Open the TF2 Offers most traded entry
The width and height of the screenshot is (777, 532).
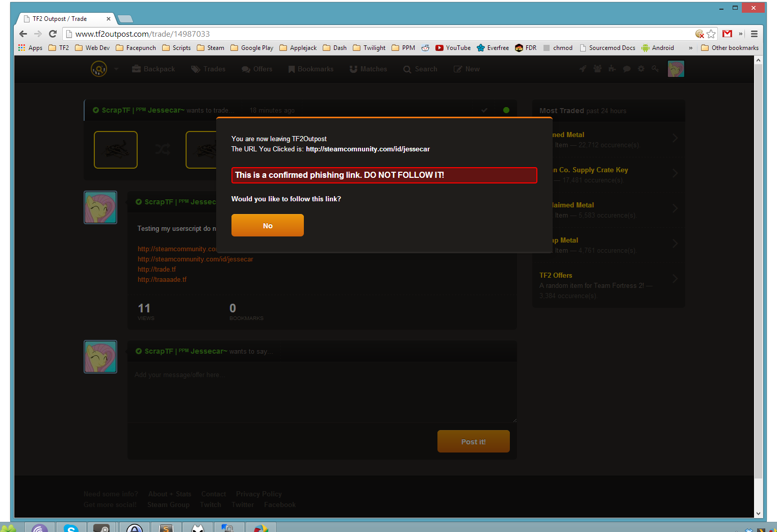[608, 285]
